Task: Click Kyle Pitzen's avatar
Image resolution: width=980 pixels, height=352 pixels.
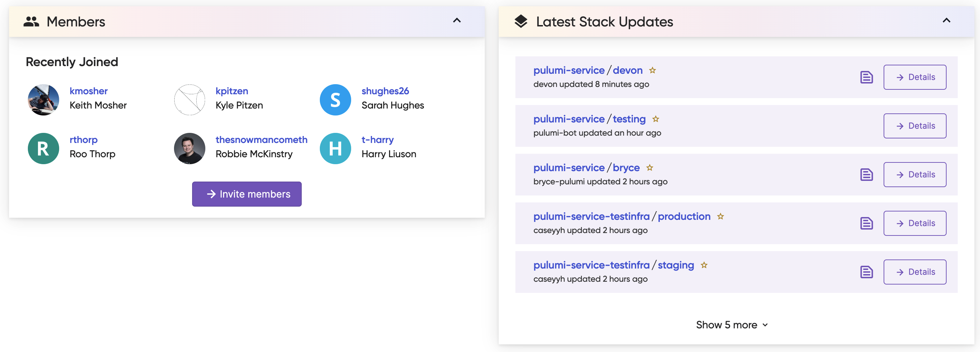Action: point(189,99)
